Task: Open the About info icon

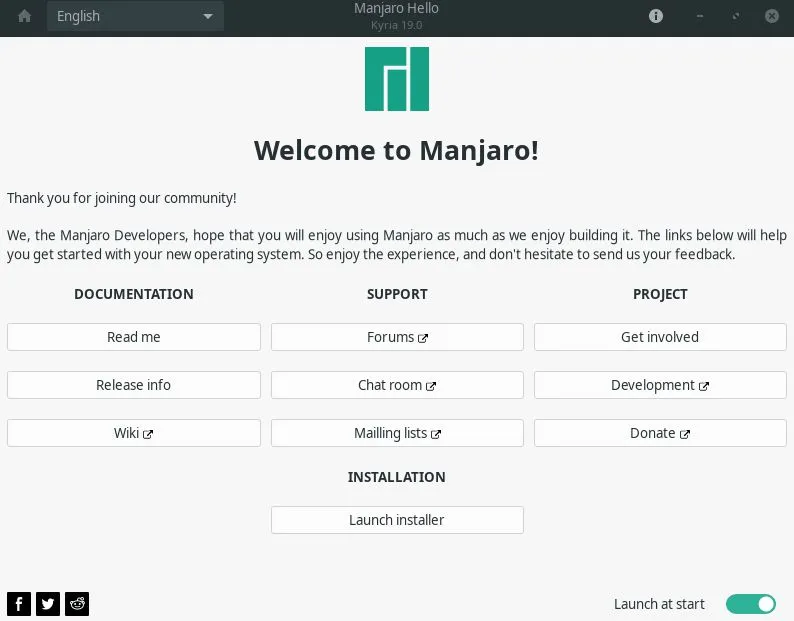Action: tap(656, 16)
